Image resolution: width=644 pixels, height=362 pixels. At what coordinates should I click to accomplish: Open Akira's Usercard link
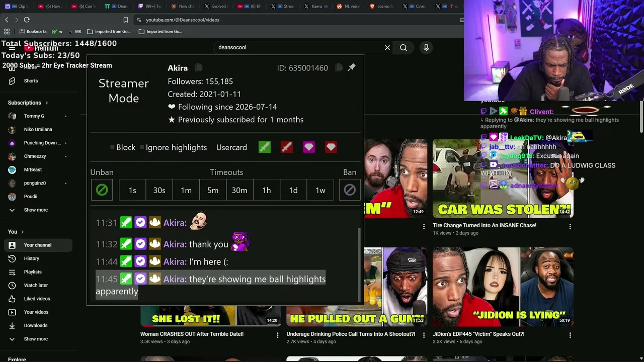click(231, 147)
